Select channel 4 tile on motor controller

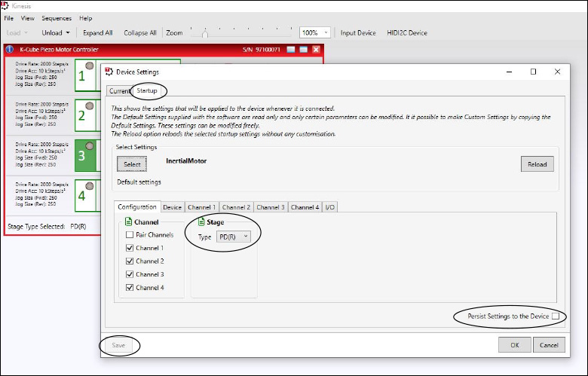point(84,194)
